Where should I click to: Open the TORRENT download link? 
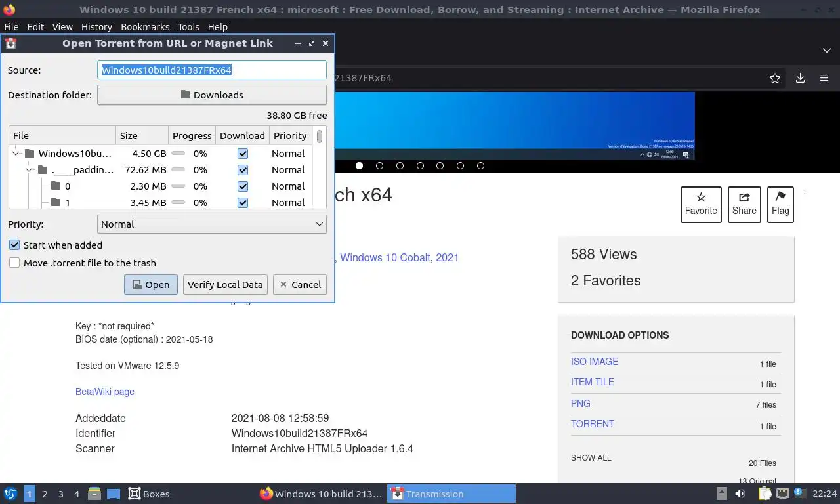coord(593,424)
